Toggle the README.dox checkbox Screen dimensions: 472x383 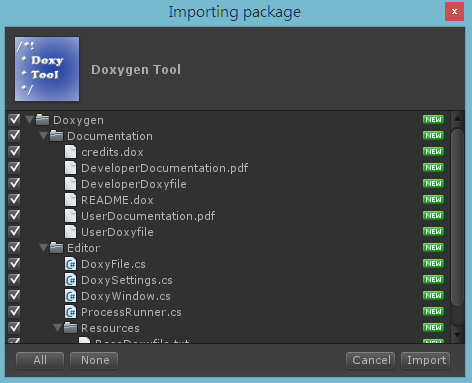[x=14, y=199]
